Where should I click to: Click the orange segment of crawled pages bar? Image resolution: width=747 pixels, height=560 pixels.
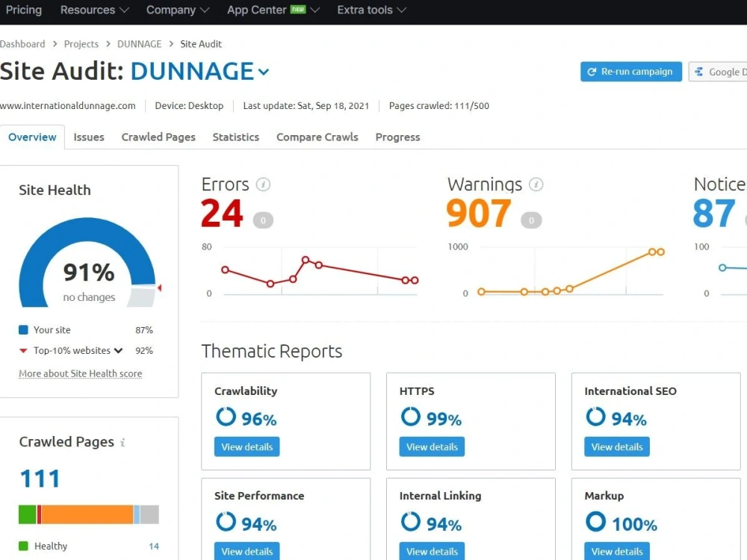87,514
